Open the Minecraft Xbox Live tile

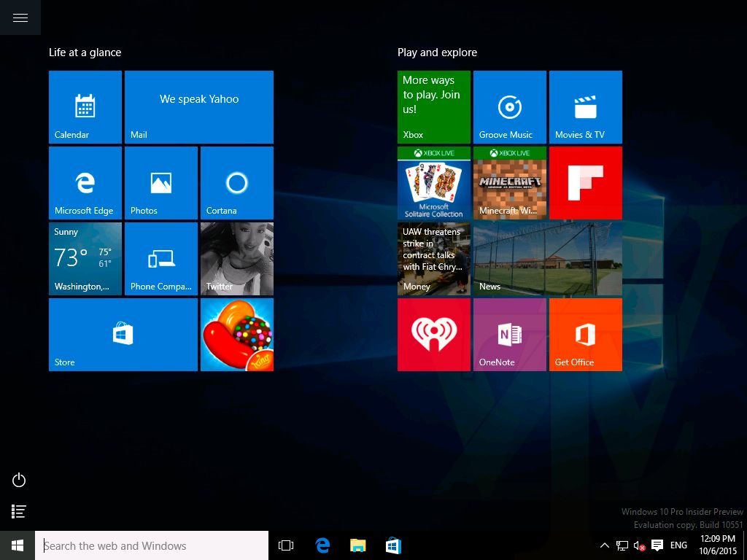tap(510, 183)
